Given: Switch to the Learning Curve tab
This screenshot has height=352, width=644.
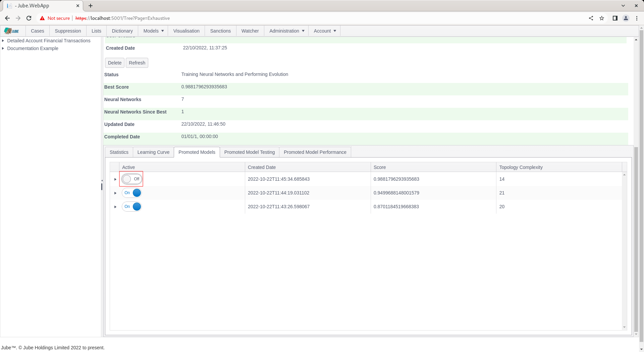Looking at the screenshot, I should 153,152.
